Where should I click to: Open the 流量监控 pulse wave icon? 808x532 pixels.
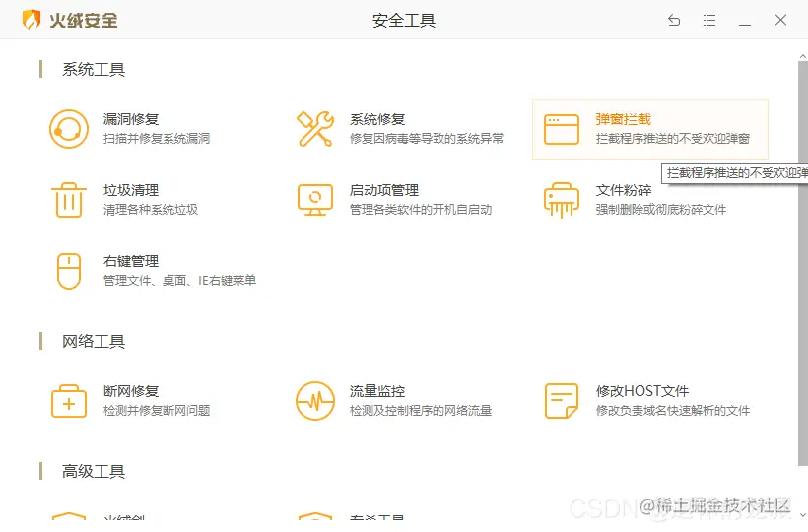pos(315,401)
